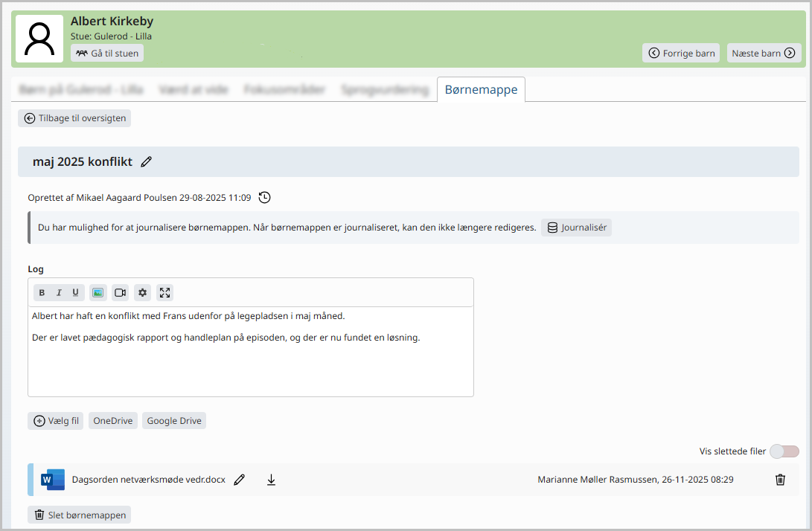Click the Journalisér button
The height and width of the screenshot is (531, 812).
[x=576, y=228]
